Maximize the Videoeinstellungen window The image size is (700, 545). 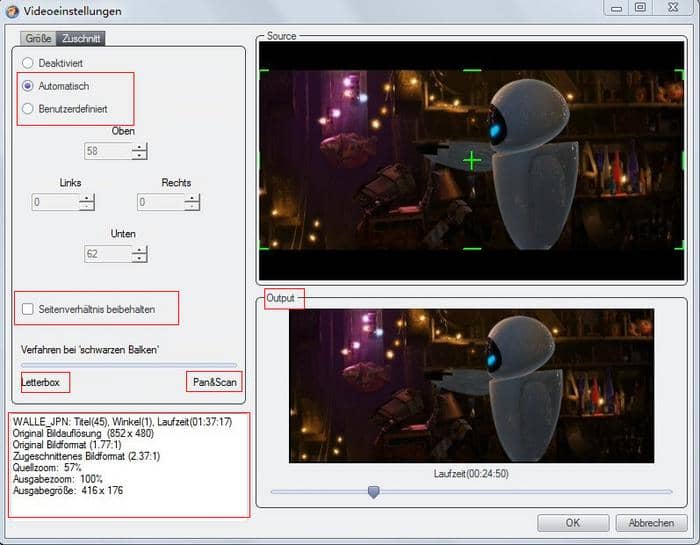[640, 8]
